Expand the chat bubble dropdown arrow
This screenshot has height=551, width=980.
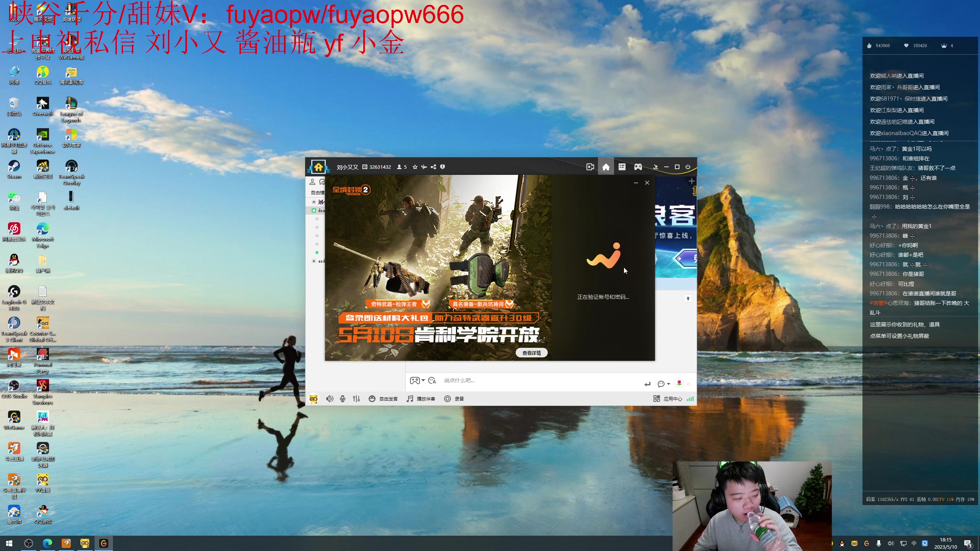668,384
